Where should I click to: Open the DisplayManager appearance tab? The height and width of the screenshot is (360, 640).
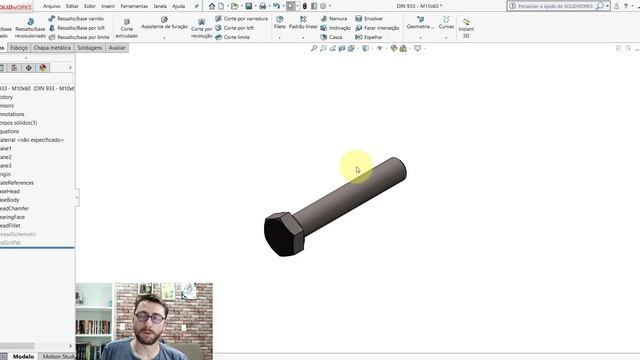(43, 68)
